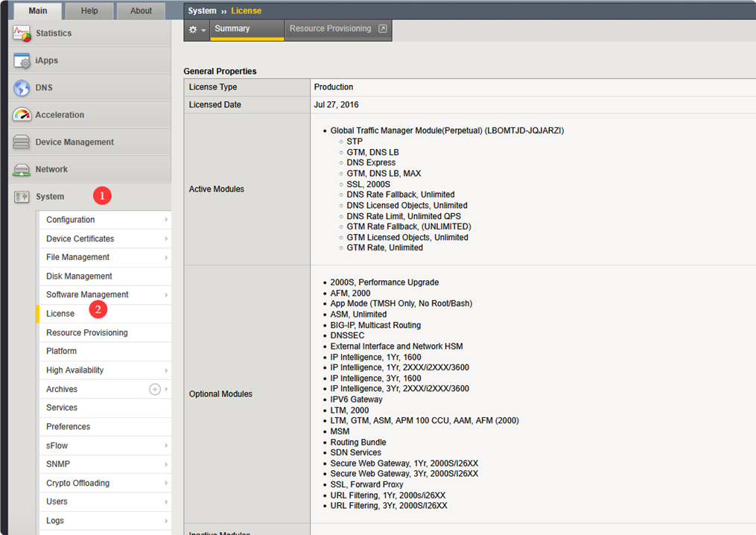
Task: Click Global Traffic Manager Module entry
Action: [447, 130]
